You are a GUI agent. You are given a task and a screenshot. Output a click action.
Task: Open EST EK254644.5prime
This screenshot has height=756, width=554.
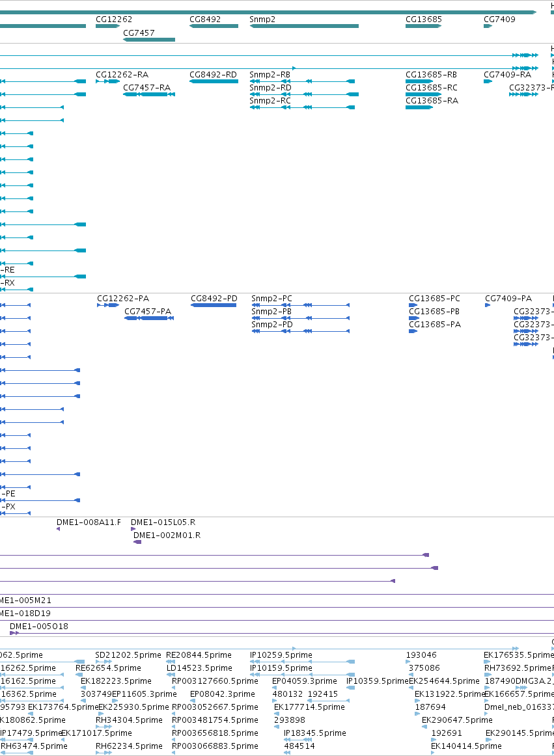445,681
